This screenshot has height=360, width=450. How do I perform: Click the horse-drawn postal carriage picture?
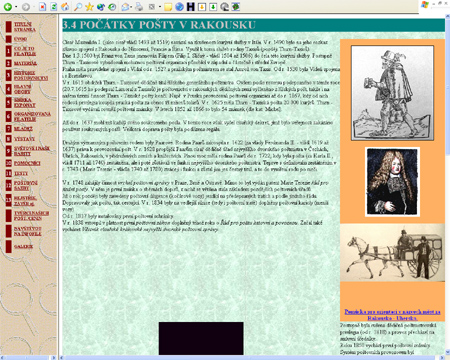click(392, 252)
